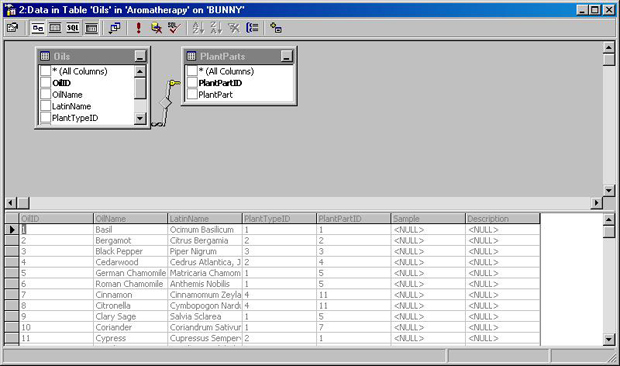Viewport: 620px width, 366px height.
Task: Click the Verify SQL checkmark icon
Action: click(x=174, y=28)
